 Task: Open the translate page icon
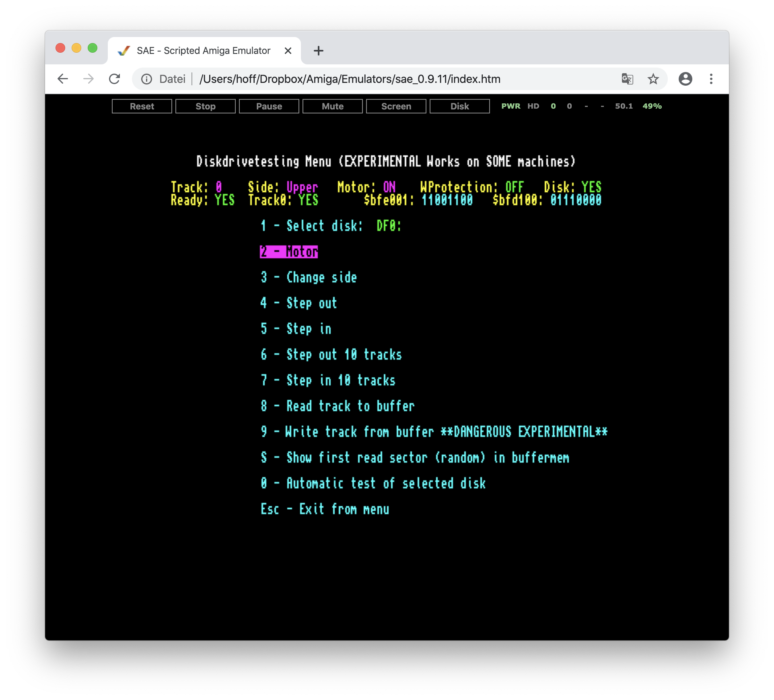(x=627, y=79)
